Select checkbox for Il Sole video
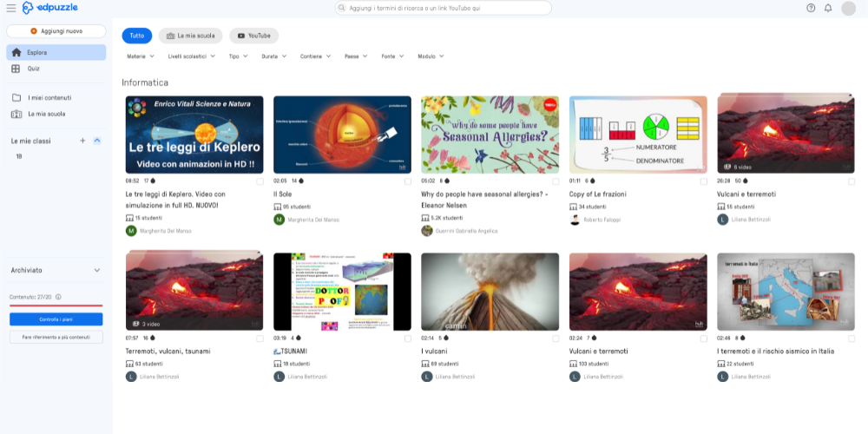Screen dimensions: 868x434 point(408,181)
